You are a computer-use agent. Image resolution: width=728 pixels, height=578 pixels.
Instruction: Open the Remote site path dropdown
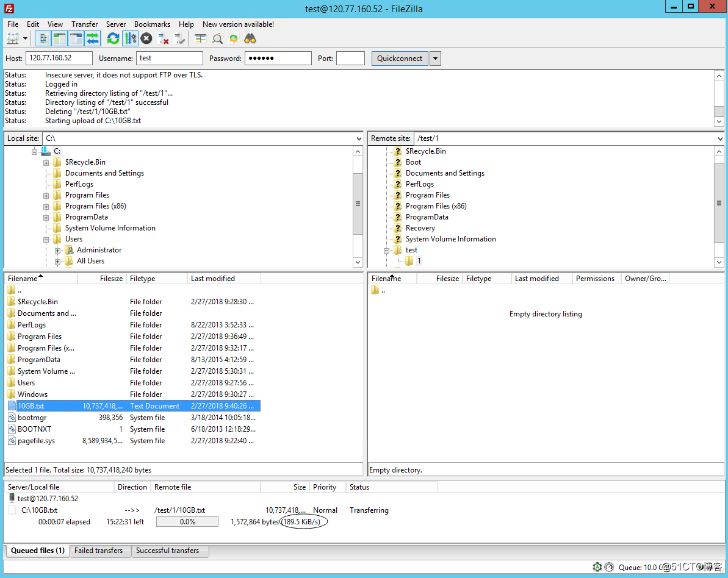click(719, 138)
